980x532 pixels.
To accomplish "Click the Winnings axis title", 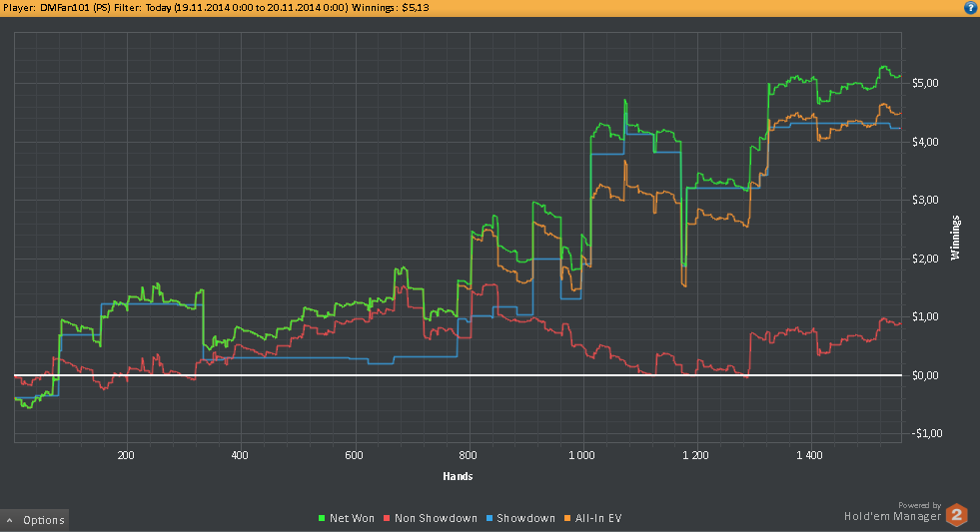I will pyautogui.click(x=955, y=238).
